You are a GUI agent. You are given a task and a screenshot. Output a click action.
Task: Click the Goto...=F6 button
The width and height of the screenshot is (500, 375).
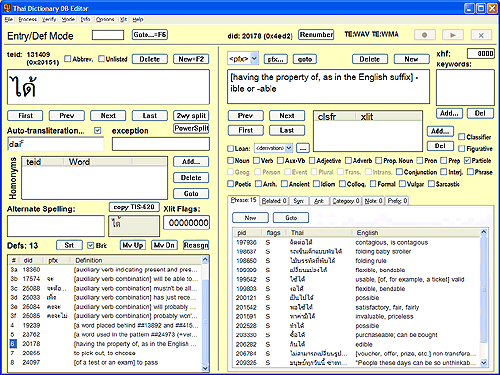point(150,35)
